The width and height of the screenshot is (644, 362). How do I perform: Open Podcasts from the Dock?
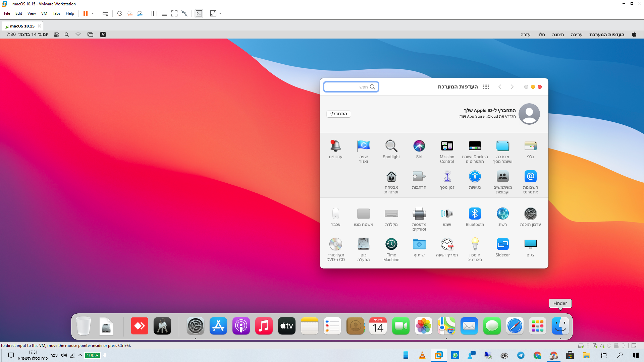tap(241, 326)
